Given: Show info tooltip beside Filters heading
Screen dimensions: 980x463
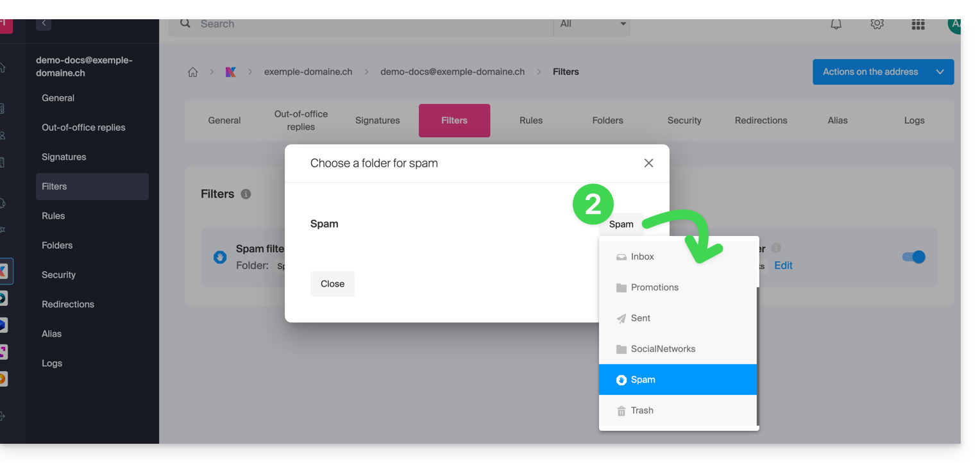Looking at the screenshot, I should coord(246,194).
